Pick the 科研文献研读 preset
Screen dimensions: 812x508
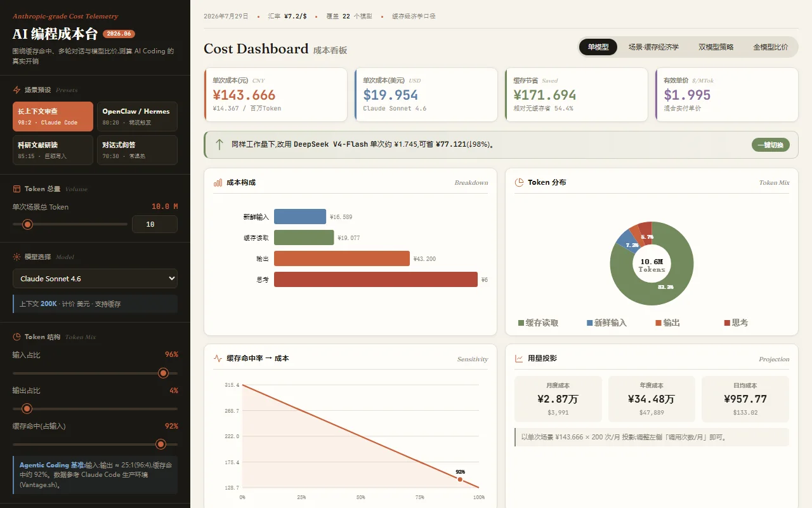(53, 150)
